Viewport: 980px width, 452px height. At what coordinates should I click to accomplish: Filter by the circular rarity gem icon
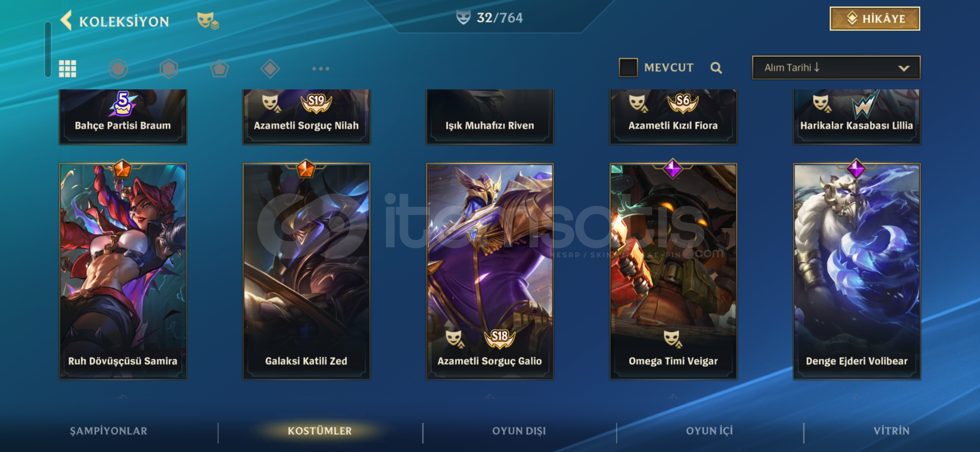click(x=118, y=69)
